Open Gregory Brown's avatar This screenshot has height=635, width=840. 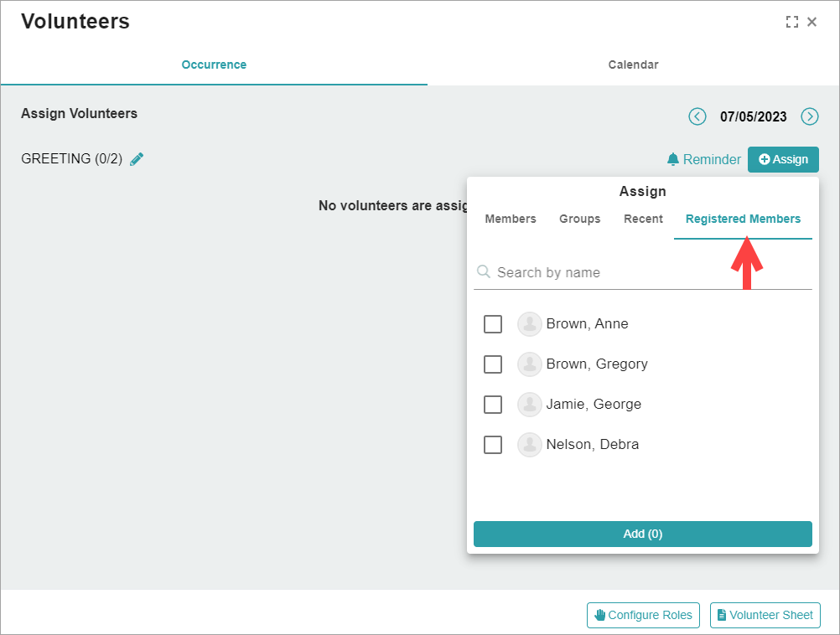[529, 364]
